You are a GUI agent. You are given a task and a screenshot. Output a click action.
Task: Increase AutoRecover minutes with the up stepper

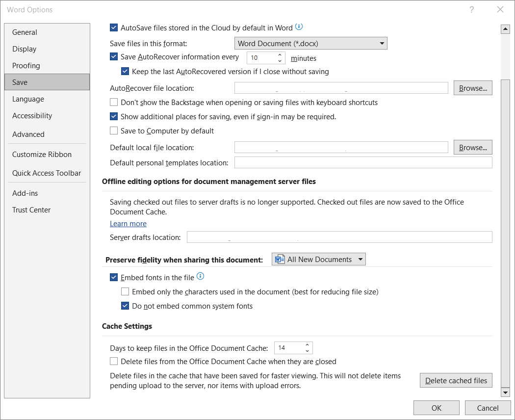279,55
